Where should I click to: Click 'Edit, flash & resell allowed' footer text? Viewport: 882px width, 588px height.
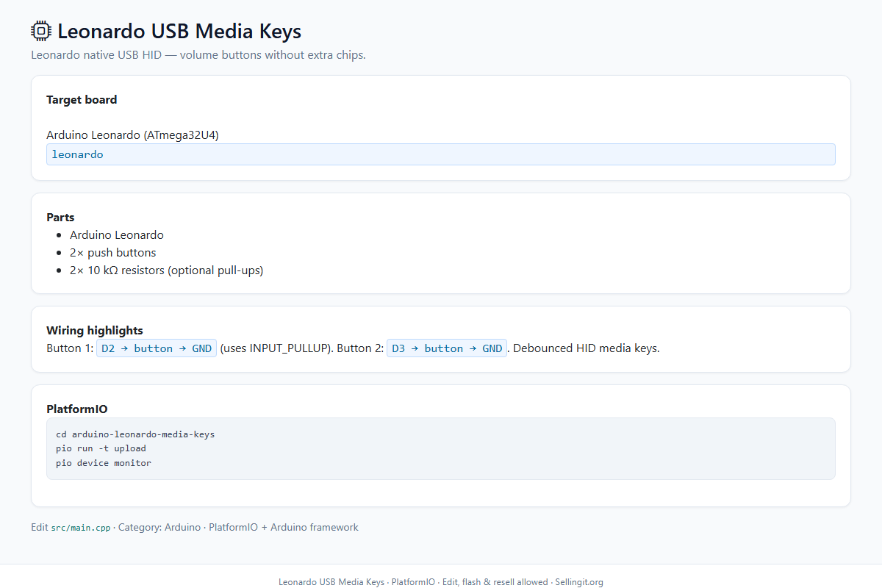(x=495, y=582)
